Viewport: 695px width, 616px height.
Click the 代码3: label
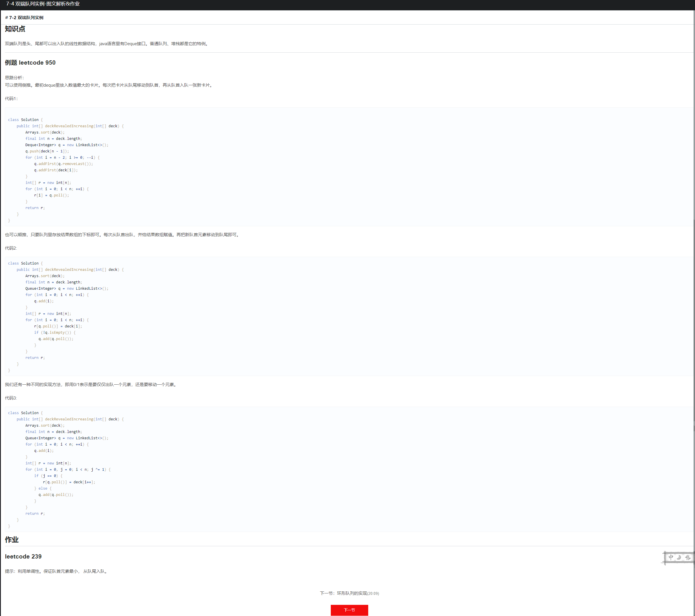[11, 398]
